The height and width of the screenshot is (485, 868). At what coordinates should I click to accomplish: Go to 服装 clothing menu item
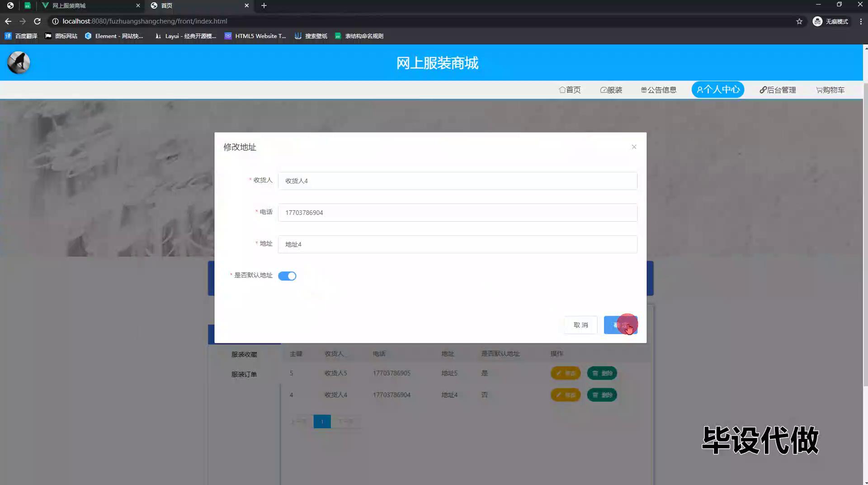pos(611,90)
